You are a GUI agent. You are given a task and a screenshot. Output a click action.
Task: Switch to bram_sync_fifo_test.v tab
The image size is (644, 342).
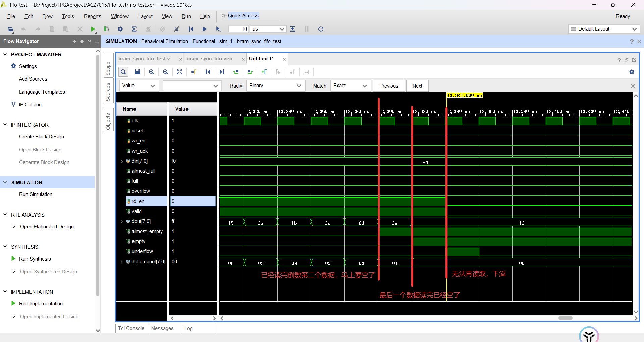[x=144, y=59]
